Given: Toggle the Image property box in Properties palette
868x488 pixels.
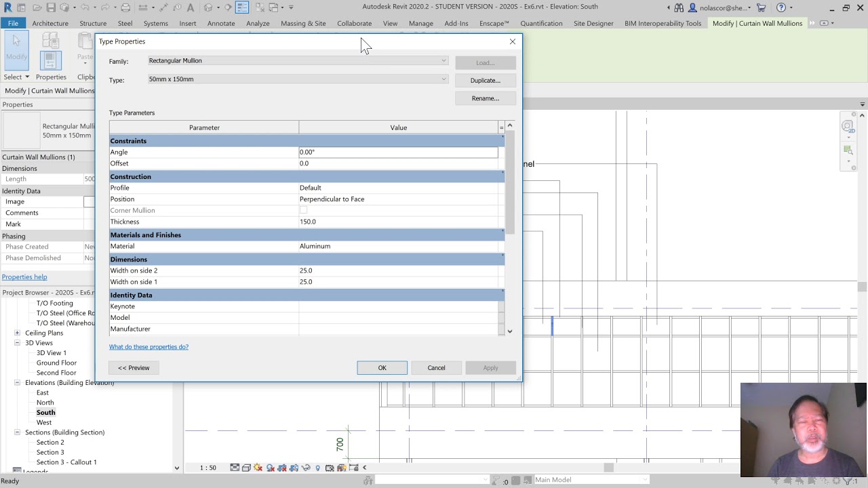Looking at the screenshot, I should 89,201.
